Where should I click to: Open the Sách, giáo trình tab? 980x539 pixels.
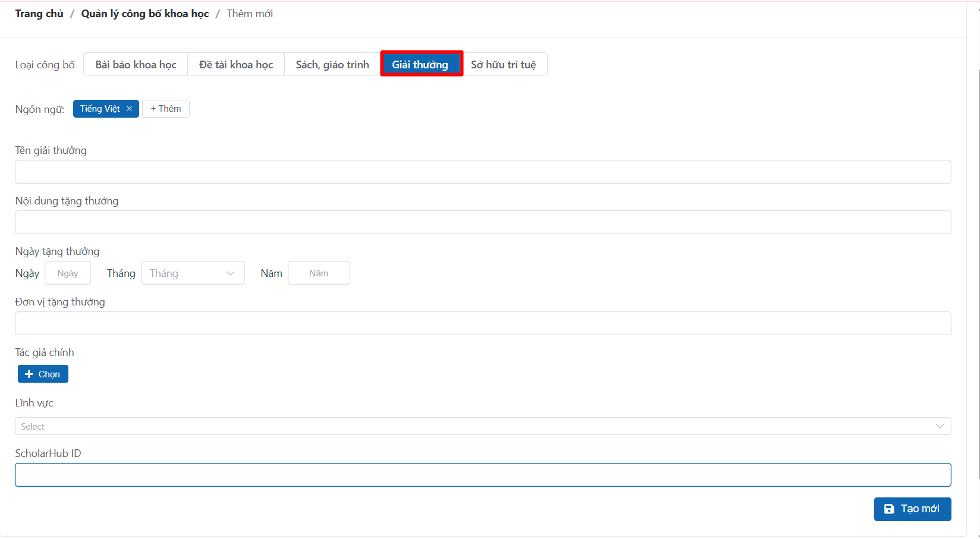point(332,64)
